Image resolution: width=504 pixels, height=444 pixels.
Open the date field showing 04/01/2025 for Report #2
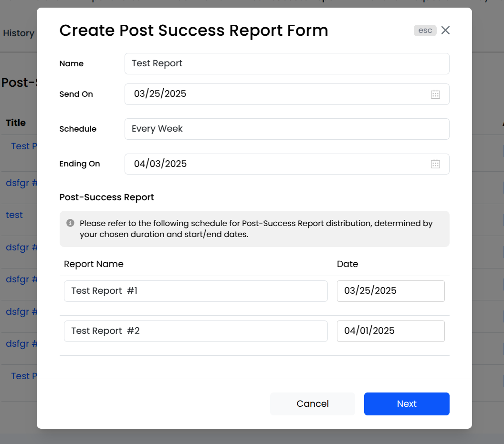390,331
